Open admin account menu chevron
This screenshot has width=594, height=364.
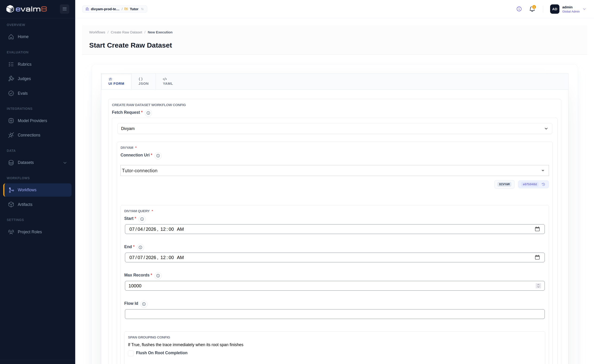pos(584,9)
